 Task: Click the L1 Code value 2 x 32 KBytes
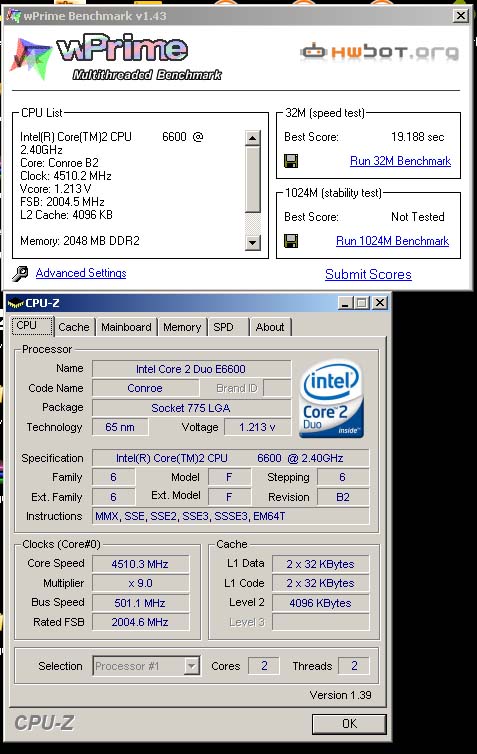point(321,583)
